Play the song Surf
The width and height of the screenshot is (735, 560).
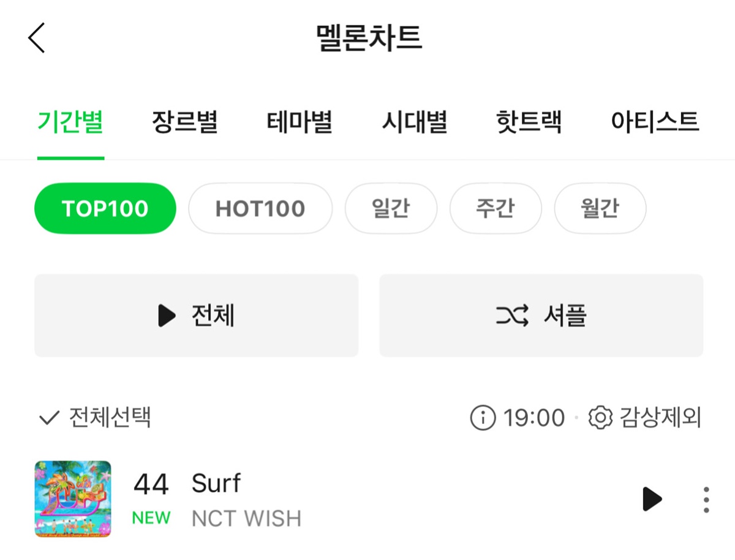pos(652,499)
